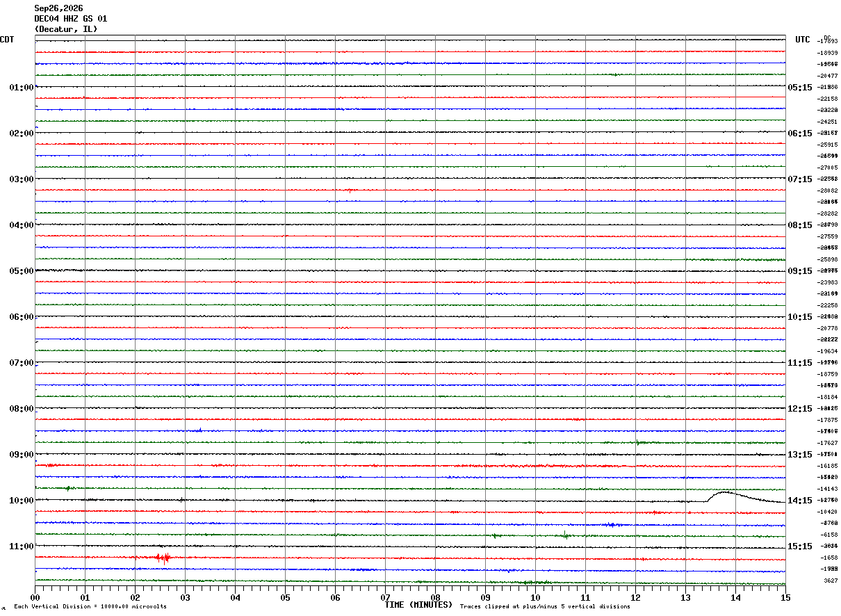Click the 07 minute tick label on axis
This screenshot has width=841, height=616.
tap(385, 597)
